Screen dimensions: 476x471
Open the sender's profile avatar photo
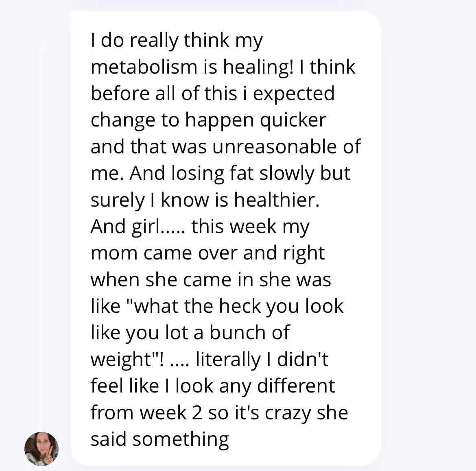click(x=41, y=449)
